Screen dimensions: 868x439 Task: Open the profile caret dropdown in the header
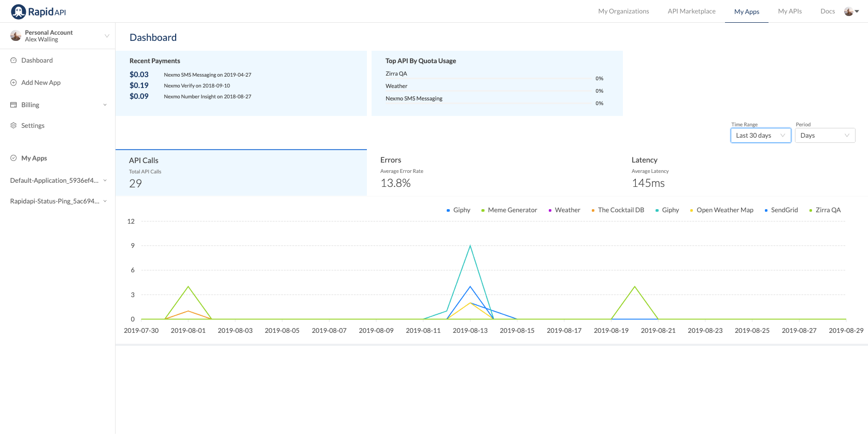coord(857,11)
